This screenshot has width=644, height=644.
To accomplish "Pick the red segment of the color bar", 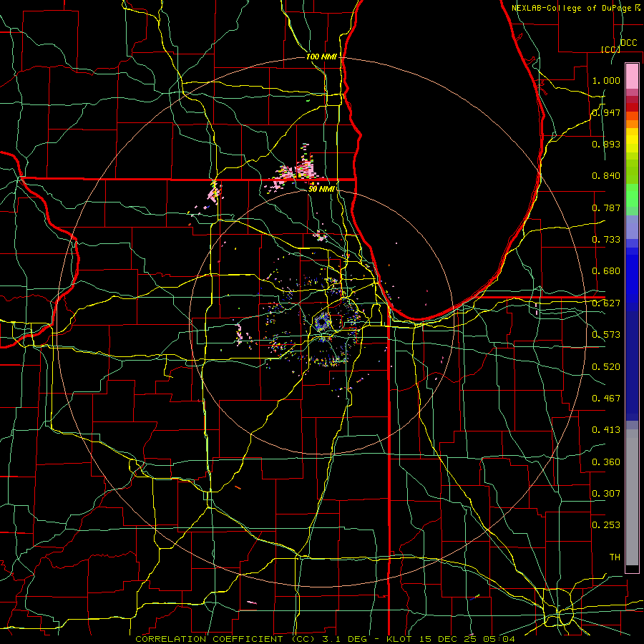I will [632, 107].
